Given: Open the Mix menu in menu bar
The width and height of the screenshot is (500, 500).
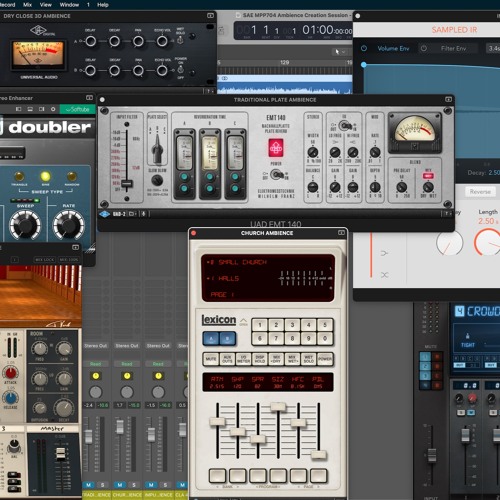Looking at the screenshot, I should tap(27, 5).
